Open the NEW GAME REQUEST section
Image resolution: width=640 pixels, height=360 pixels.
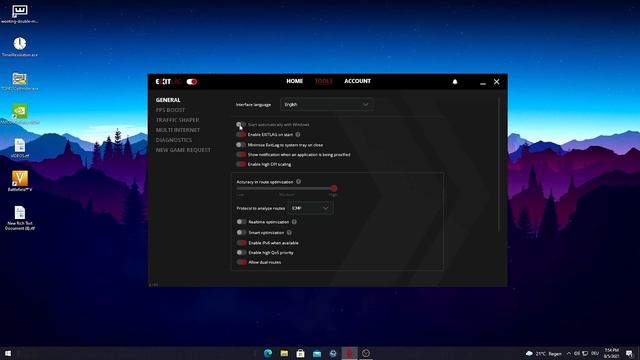pos(183,150)
